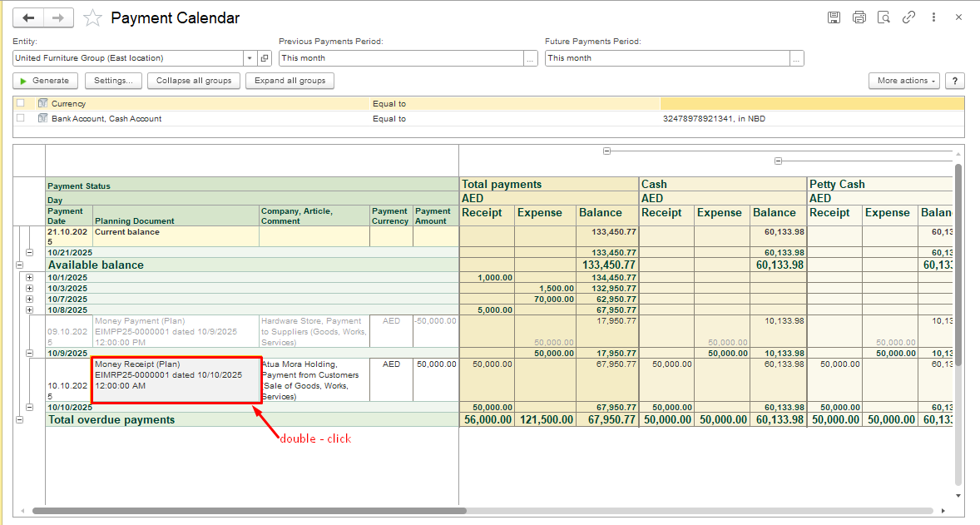Click the back navigation arrow
The image size is (980, 525).
30,17
